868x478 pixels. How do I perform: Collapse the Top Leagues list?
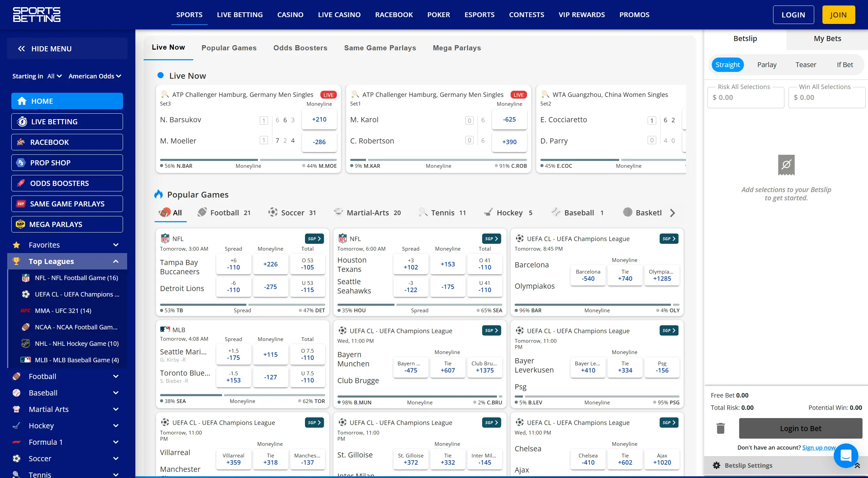[x=115, y=261]
